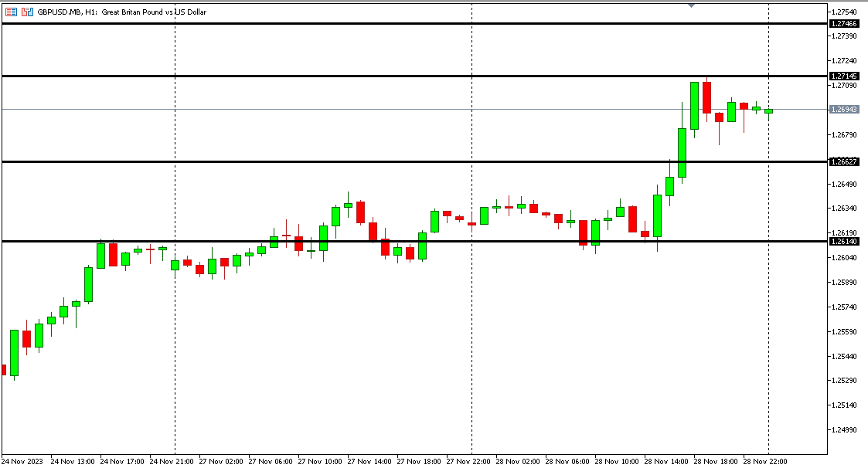This screenshot has width=868, height=468.
Task: Click the 1.26790 price scale value
Action: click(844, 134)
